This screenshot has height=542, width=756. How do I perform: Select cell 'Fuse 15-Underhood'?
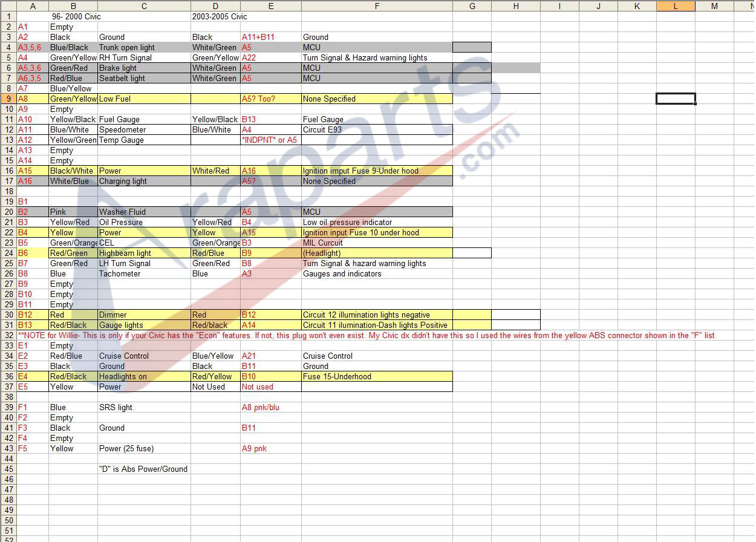[377, 376]
